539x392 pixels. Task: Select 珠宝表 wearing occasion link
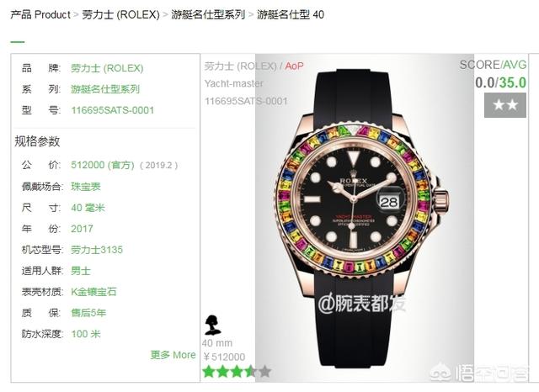pyautogui.click(x=86, y=187)
